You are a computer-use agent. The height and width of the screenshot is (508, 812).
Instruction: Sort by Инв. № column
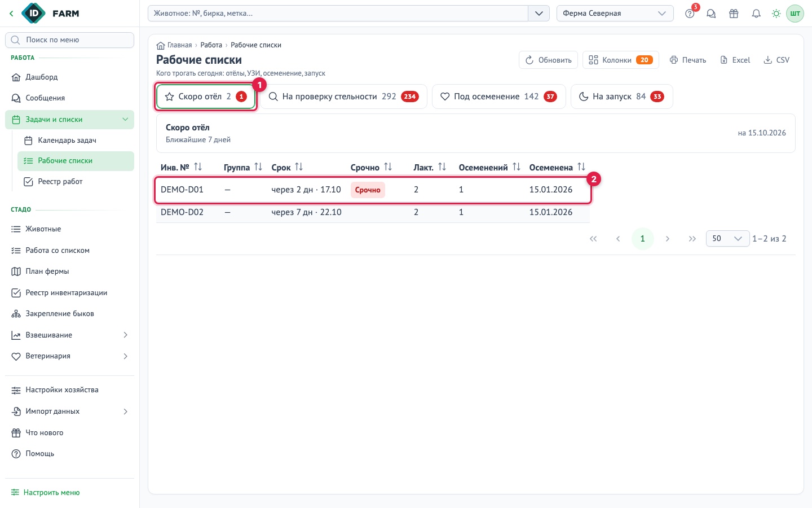click(198, 167)
